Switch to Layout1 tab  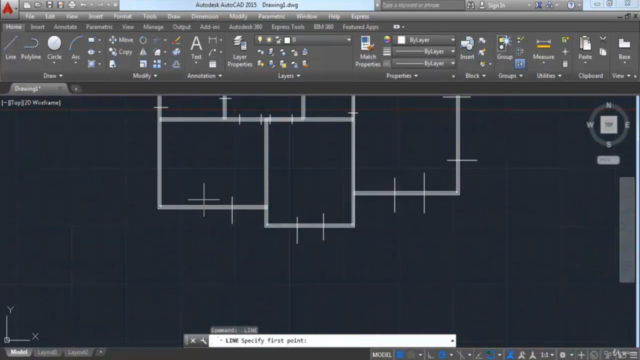pos(47,352)
